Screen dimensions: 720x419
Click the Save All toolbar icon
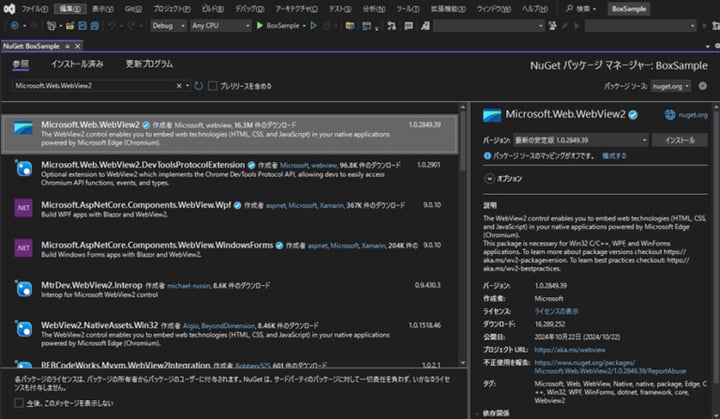(95, 26)
